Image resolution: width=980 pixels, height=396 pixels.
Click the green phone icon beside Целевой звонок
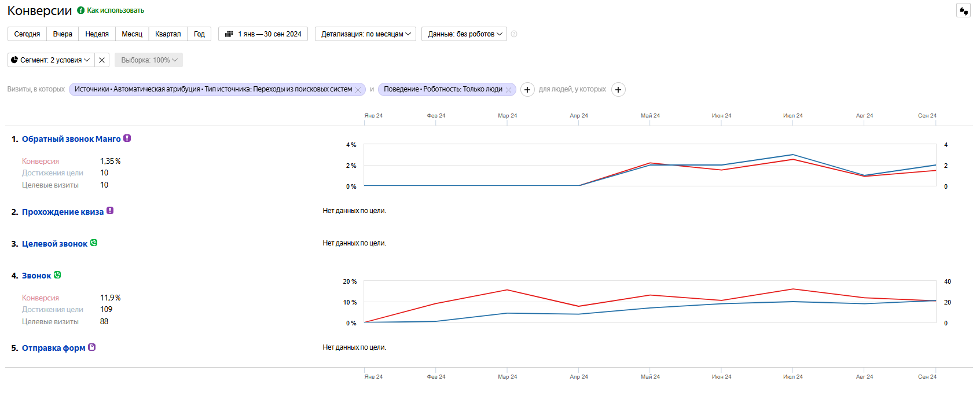click(x=94, y=243)
